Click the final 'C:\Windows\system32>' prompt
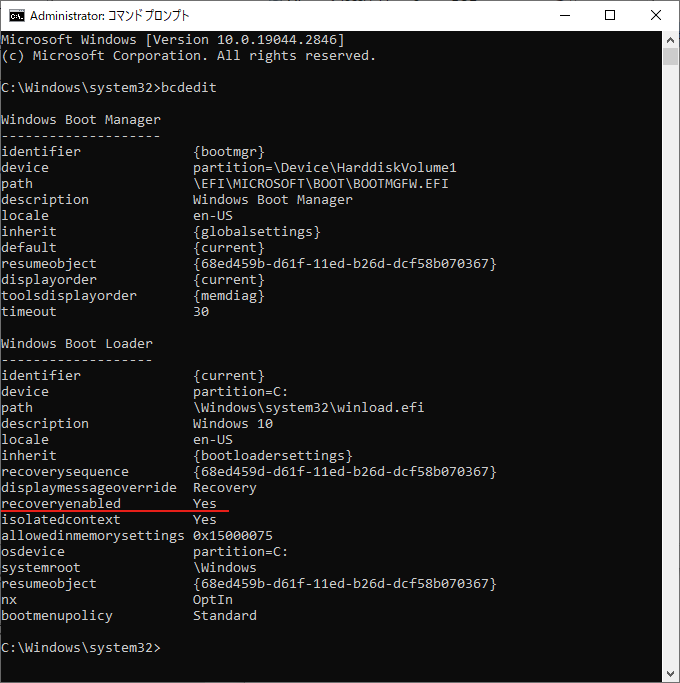Image resolution: width=680 pixels, height=683 pixels. [81, 648]
